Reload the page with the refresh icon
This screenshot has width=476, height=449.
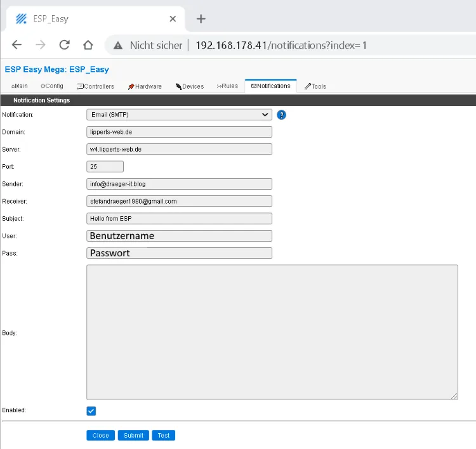click(64, 45)
